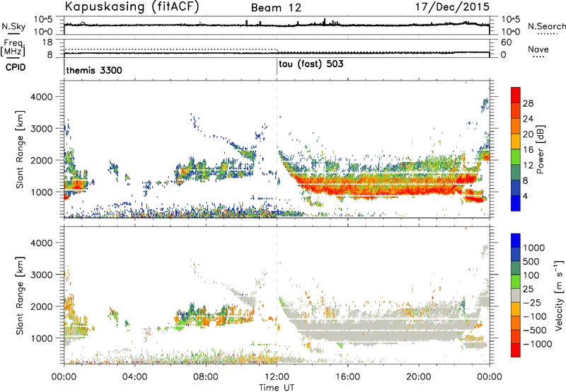Click the 60 Nave axis tick label
The image size is (566, 392).
(x=507, y=42)
